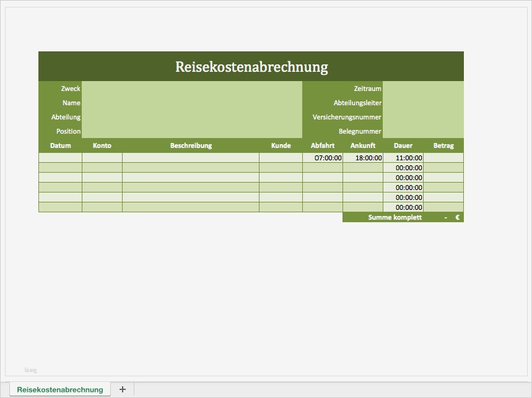This screenshot has height=398, width=532.
Task: Select the Datum column header
Action: (x=59, y=145)
